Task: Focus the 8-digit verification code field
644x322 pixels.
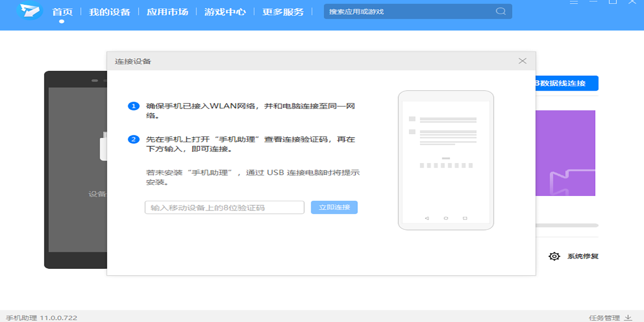Action: (224, 208)
